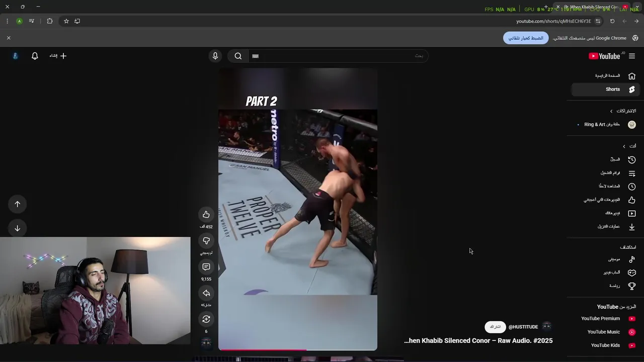Start voice search with the microphone
The image size is (644, 362).
coord(215,56)
